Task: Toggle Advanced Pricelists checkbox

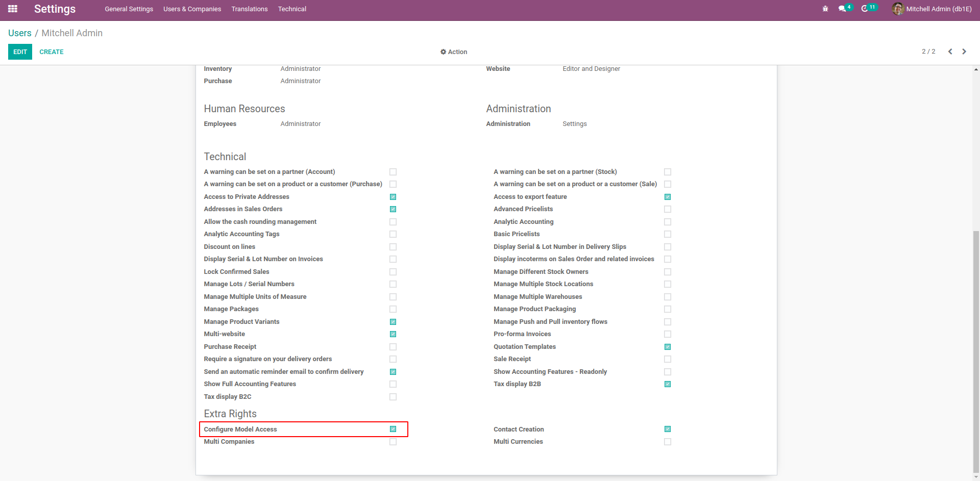Action: coord(668,209)
